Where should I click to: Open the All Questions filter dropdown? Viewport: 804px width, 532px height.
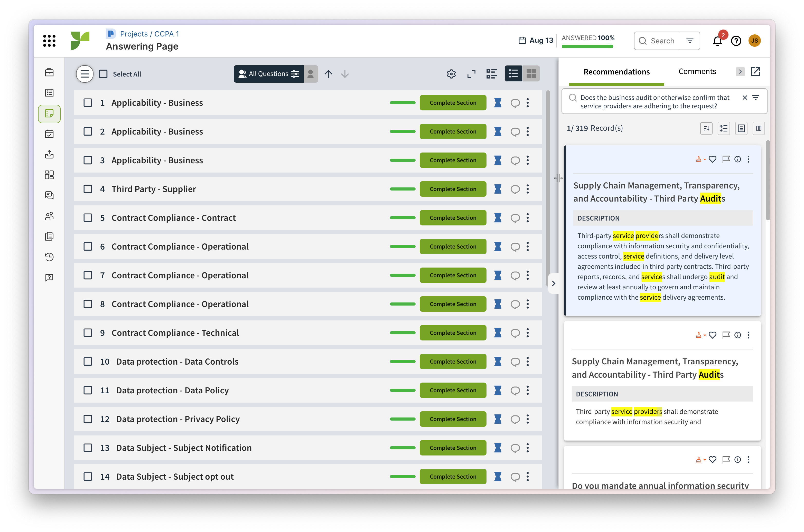coord(268,74)
